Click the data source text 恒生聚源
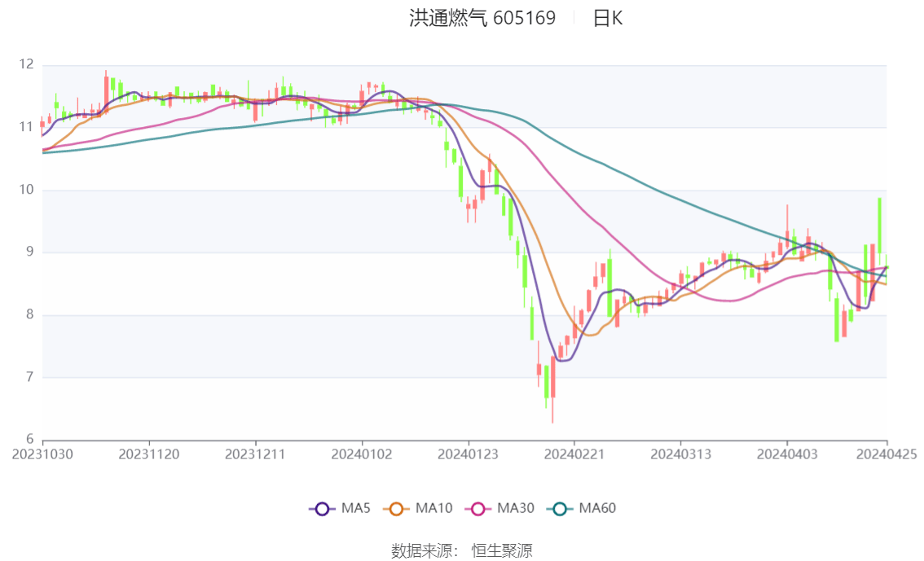This screenshot has height=561, width=924. pyautogui.click(x=502, y=551)
